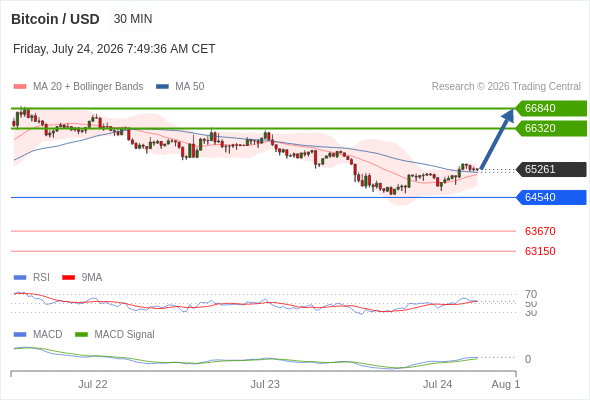Click the blue MACD legend swatch

coord(20,335)
